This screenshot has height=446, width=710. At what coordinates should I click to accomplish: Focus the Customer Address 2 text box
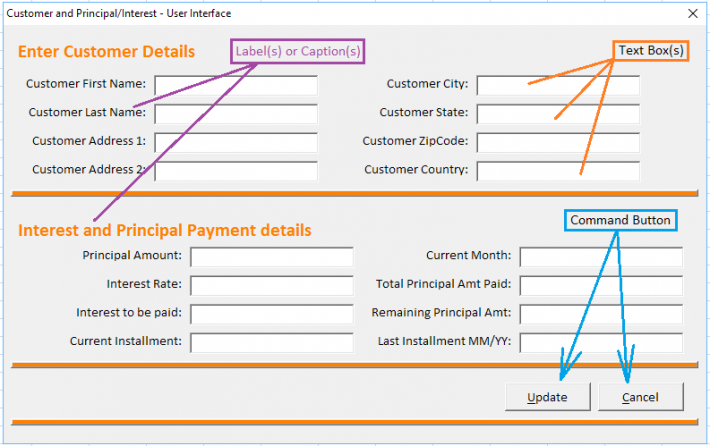click(x=236, y=170)
